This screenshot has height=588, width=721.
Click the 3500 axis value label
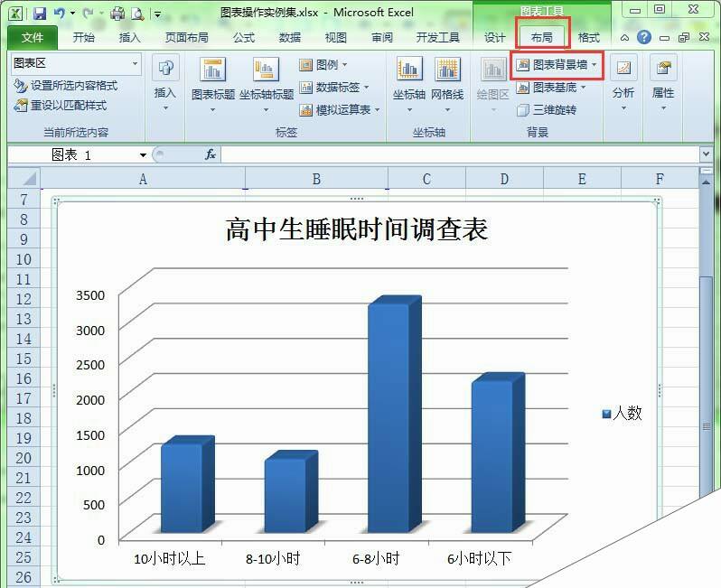pos(90,295)
